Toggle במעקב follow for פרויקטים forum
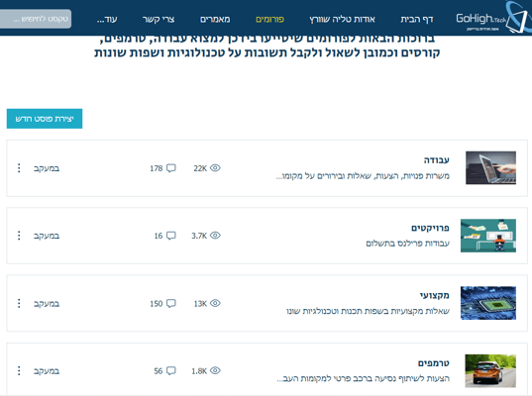Screen dimensions: 532x396 click(47, 236)
